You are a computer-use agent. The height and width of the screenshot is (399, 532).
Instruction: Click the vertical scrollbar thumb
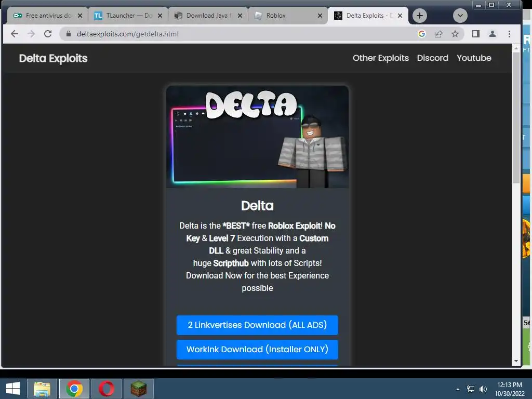coord(516,118)
